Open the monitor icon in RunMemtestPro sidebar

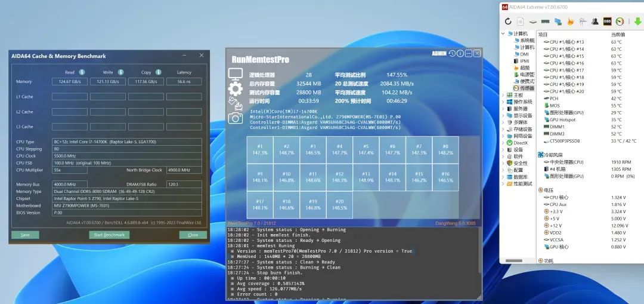(236, 75)
